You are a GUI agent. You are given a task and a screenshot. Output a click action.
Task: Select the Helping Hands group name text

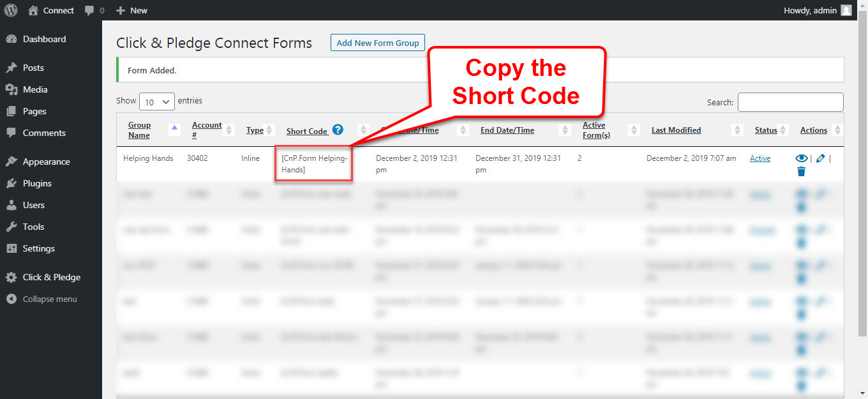148,158
